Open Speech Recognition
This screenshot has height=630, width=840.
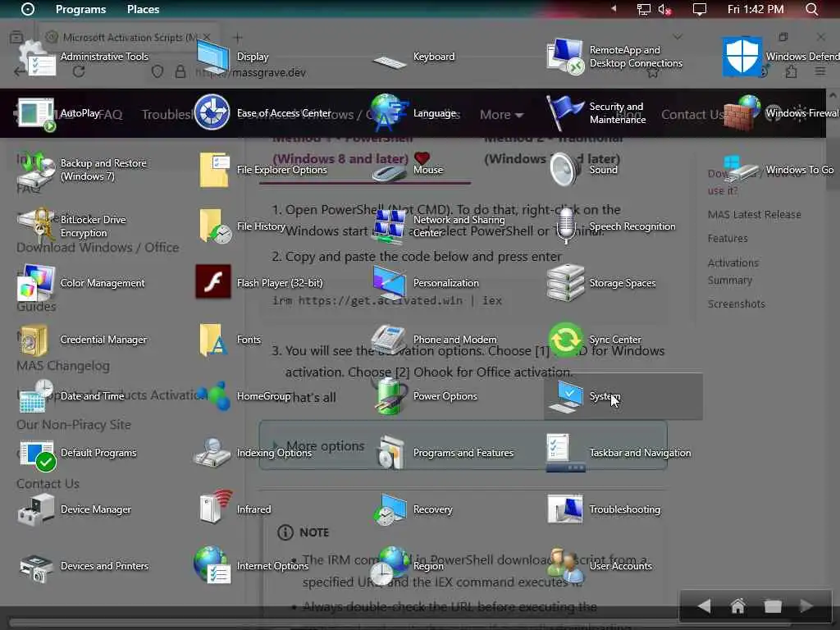tap(614, 226)
